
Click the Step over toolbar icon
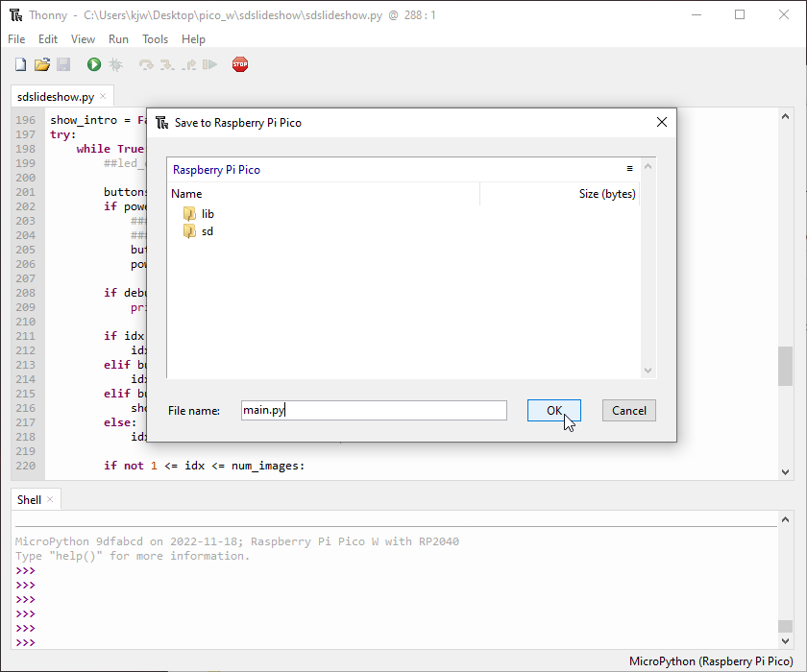tap(146, 64)
